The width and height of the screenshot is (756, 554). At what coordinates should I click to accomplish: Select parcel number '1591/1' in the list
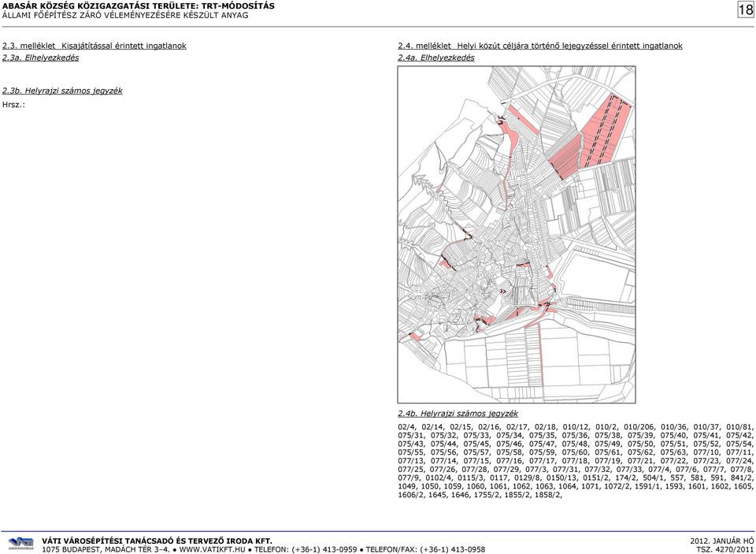[x=648, y=486]
